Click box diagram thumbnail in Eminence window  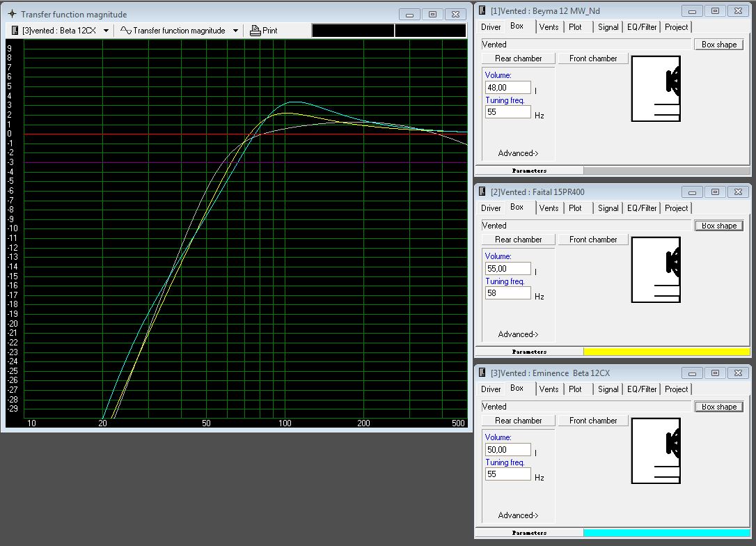(x=656, y=451)
